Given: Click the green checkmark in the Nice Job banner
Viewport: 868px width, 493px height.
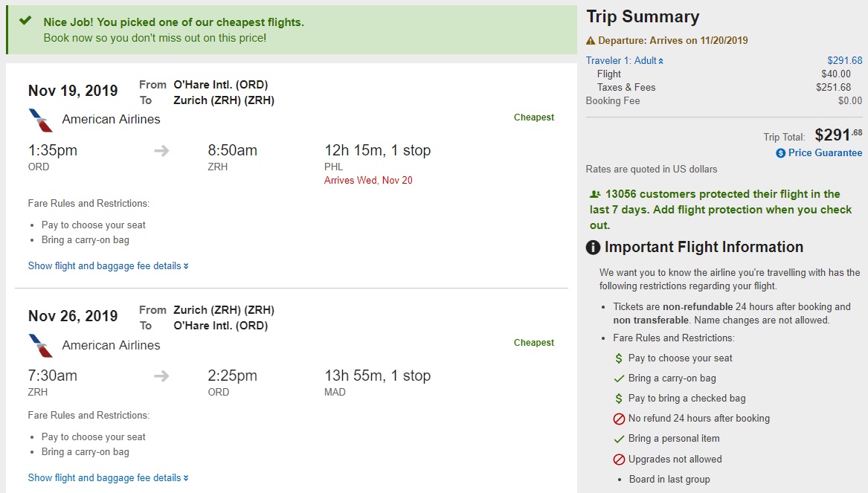Looking at the screenshot, I should (26, 21).
